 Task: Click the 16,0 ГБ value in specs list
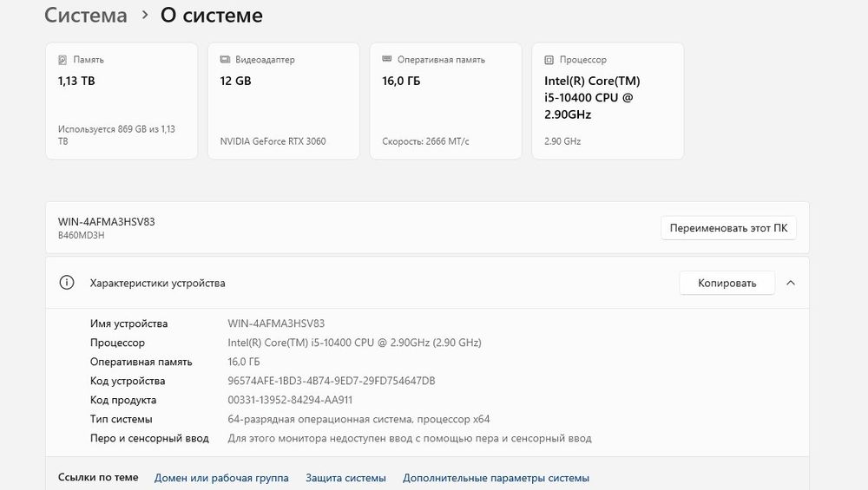[x=244, y=362]
